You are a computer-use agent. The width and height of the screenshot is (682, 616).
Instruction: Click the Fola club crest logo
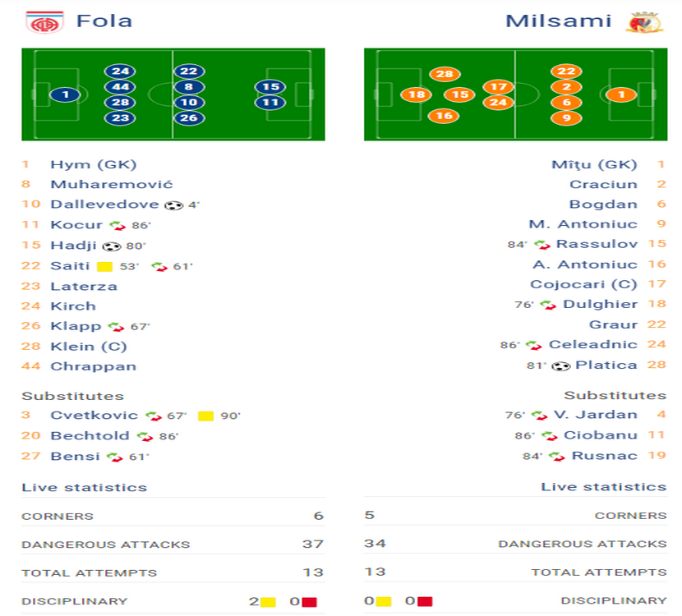[x=44, y=23]
